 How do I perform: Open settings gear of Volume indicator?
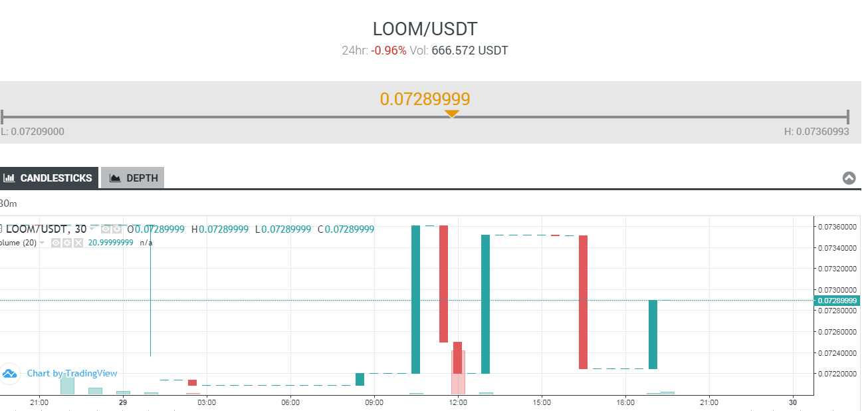[x=67, y=243]
